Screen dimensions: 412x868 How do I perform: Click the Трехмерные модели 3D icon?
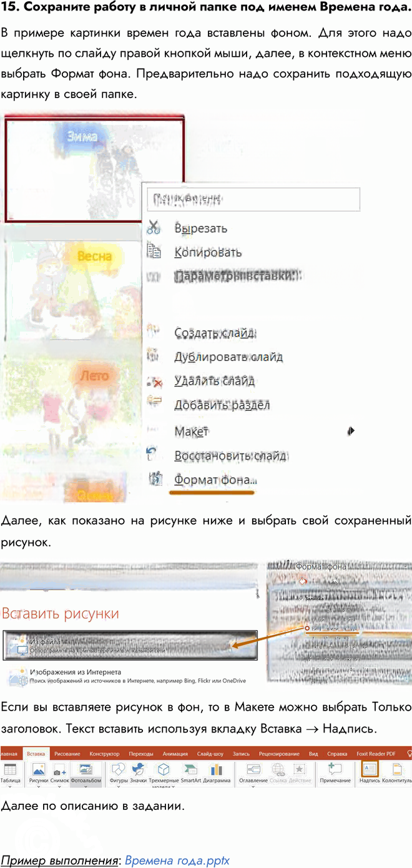(164, 770)
